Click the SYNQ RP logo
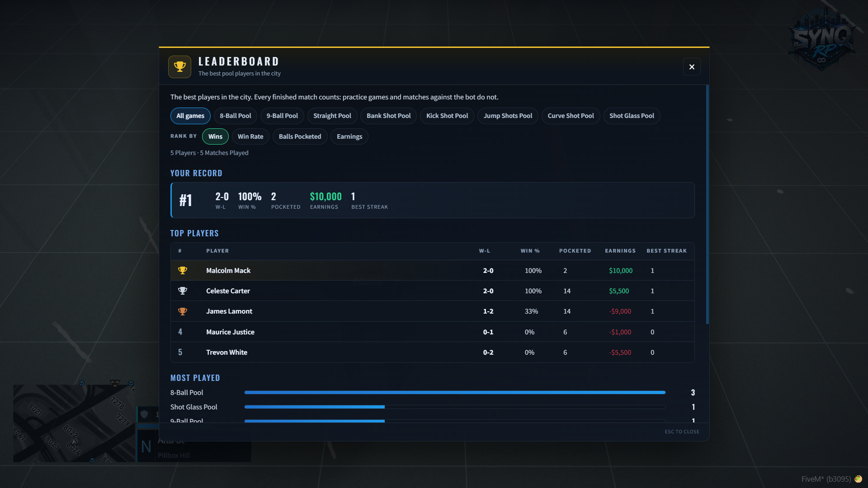 (x=821, y=39)
